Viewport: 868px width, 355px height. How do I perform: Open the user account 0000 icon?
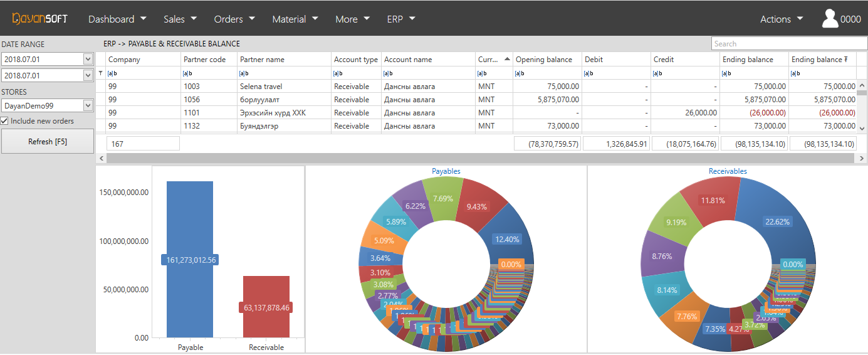(830, 19)
